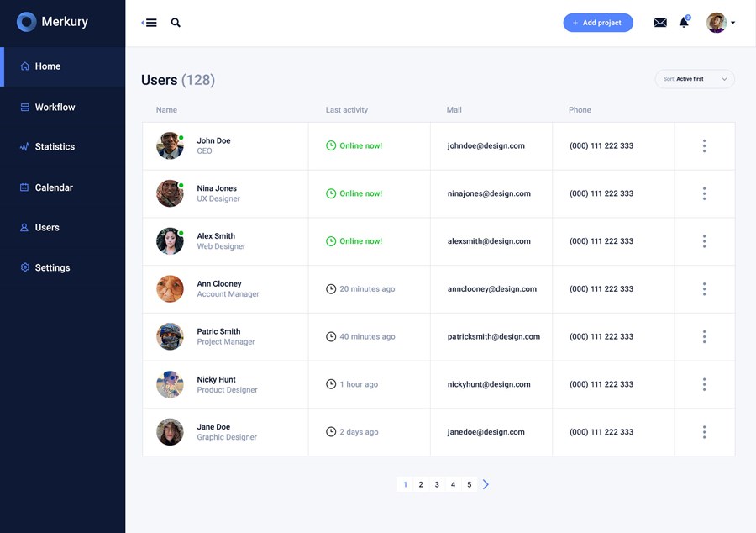
Task: Go to next page with arrow
Action: click(486, 484)
